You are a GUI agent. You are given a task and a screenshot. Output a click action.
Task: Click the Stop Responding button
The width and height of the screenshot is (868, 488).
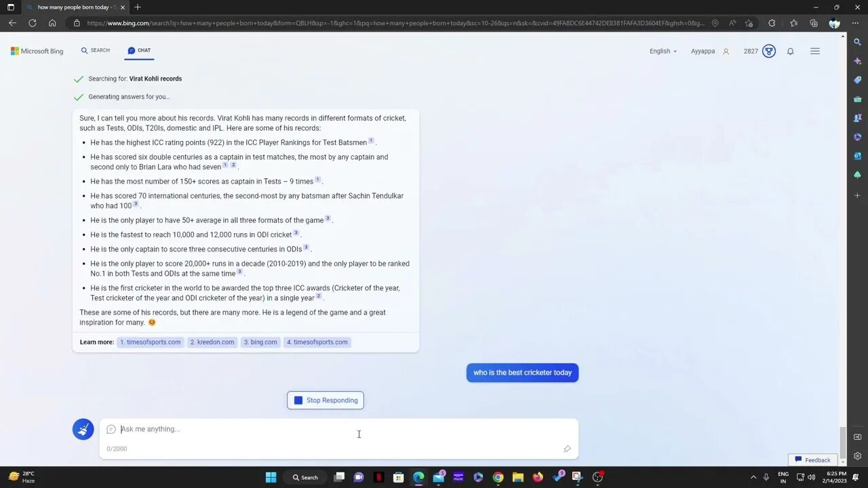(x=325, y=401)
